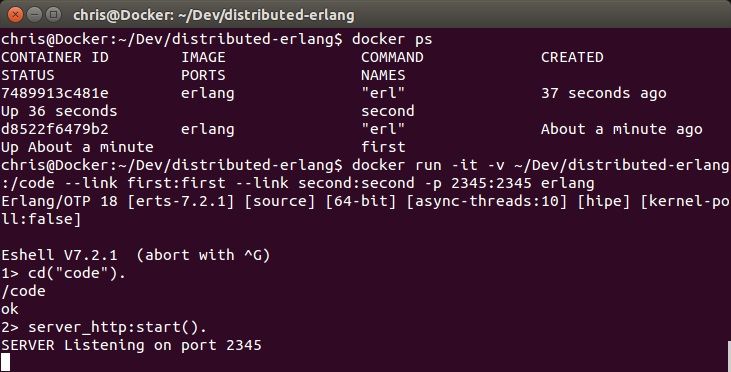Click the CREATED column header
The image size is (731, 372).
(572, 57)
